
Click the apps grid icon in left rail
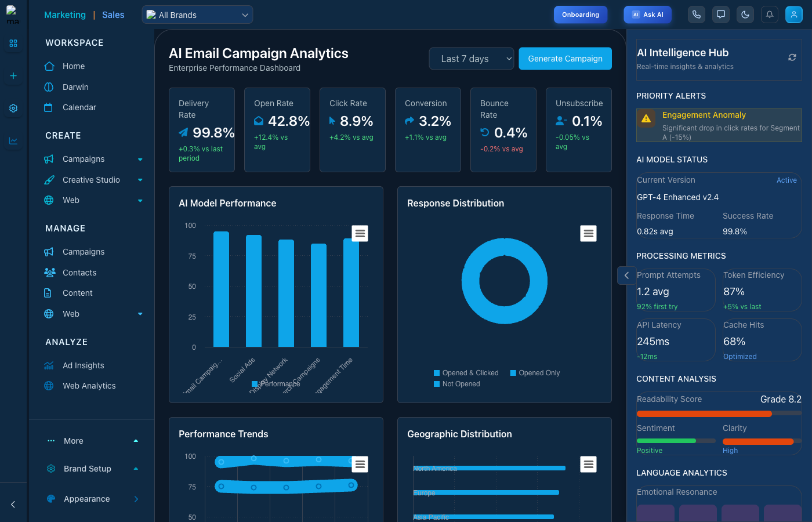coord(13,43)
